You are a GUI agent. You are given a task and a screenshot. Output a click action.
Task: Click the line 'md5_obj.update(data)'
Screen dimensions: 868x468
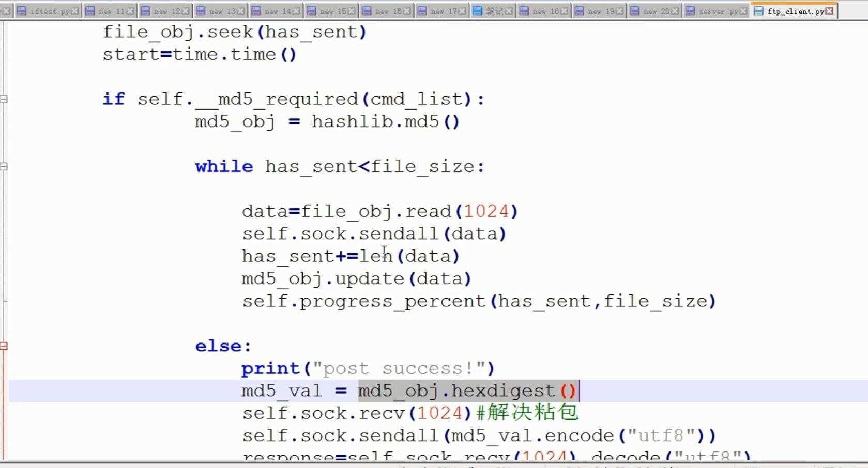[356, 279]
